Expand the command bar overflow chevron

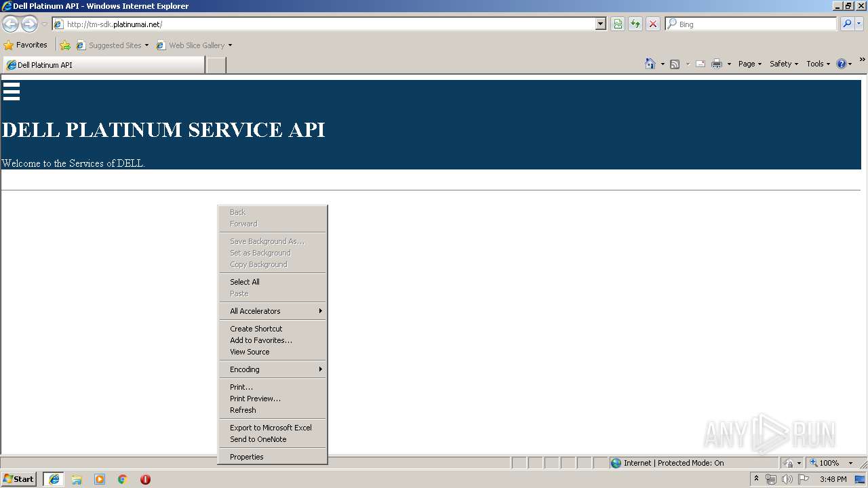tap(863, 60)
